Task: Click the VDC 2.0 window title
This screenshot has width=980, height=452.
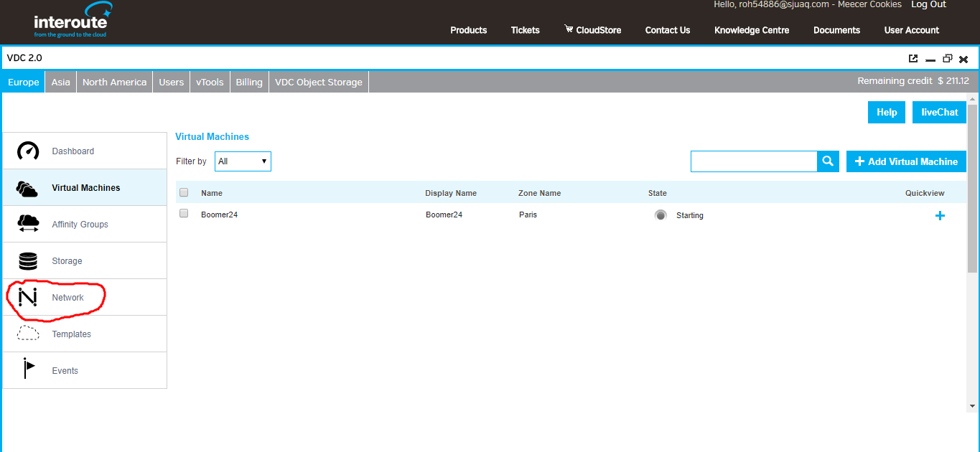Action: point(24,57)
